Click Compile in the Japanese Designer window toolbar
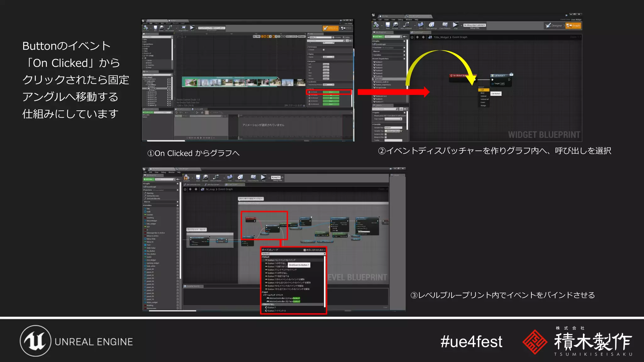The height and width of the screenshot is (362, 644). 146,28
